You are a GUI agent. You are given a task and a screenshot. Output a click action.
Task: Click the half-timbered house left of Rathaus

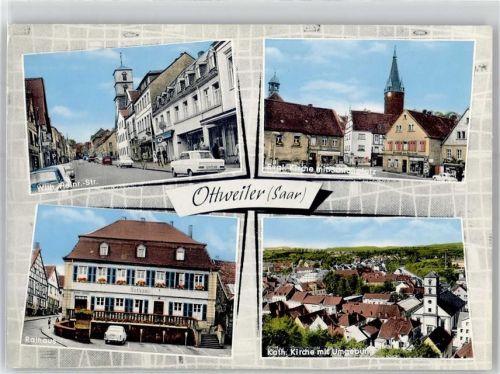click(38, 283)
